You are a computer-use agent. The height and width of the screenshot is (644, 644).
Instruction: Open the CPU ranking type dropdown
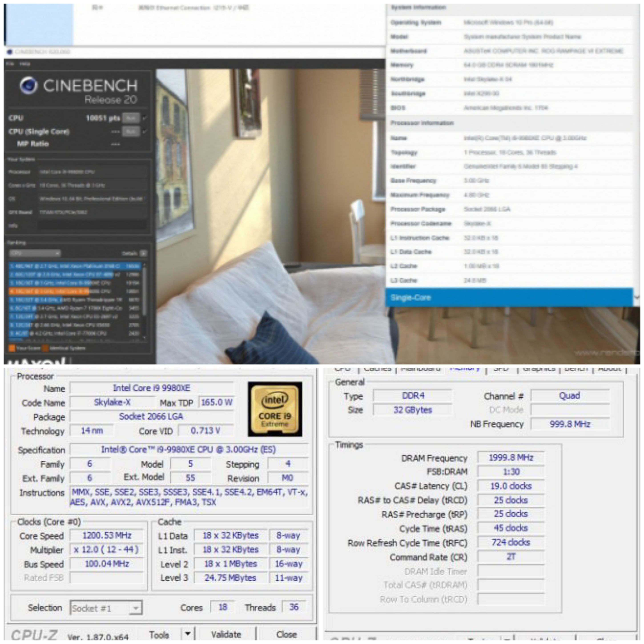[35, 253]
